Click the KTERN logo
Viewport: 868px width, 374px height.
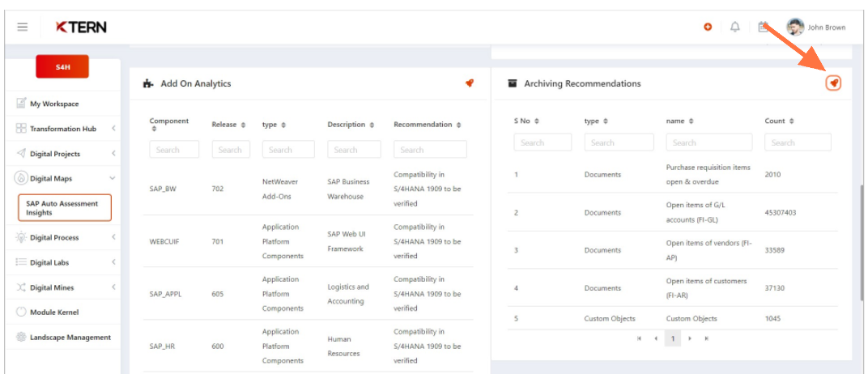[81, 27]
